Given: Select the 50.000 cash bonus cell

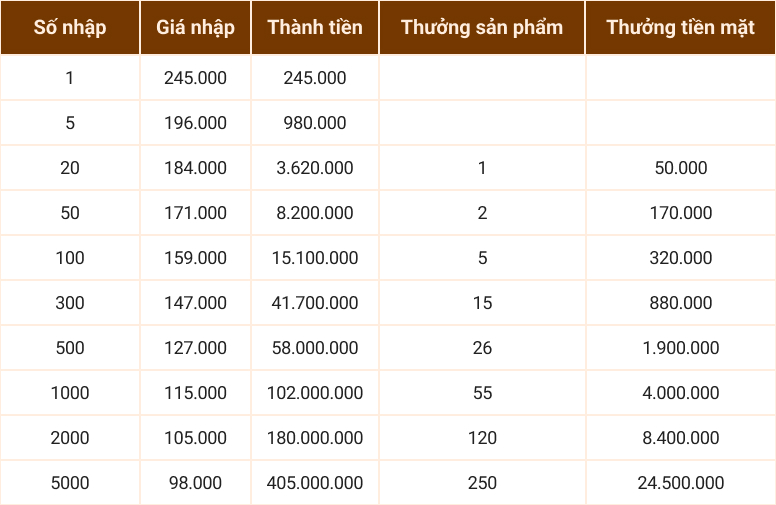Looking at the screenshot, I should [680, 168].
